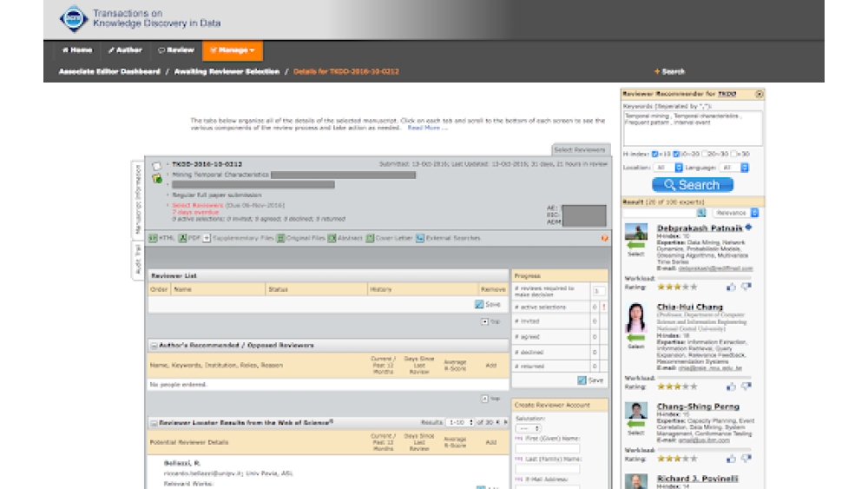Open the Select Reviewers tab
This screenshot has width=868, height=489.
coord(580,150)
